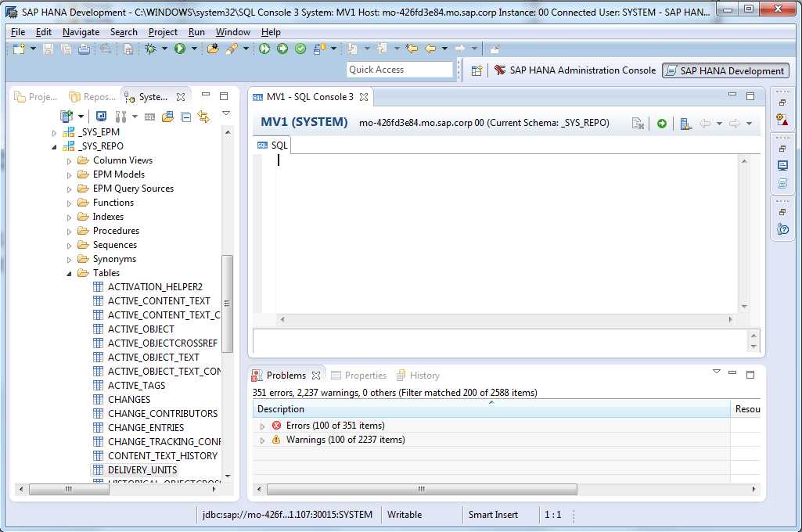Viewport: 802px width, 532px height.
Task: Click the Description column header
Action: [491, 408]
